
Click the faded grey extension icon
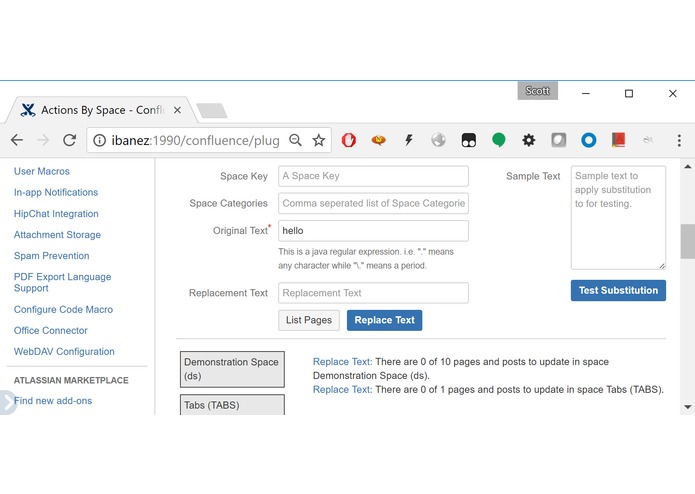(648, 140)
